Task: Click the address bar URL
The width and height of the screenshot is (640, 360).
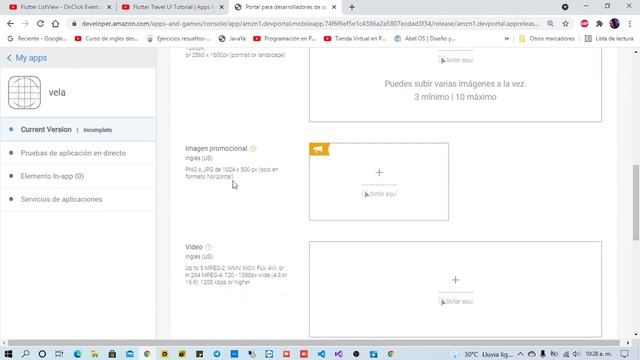Action: pyautogui.click(x=310, y=24)
